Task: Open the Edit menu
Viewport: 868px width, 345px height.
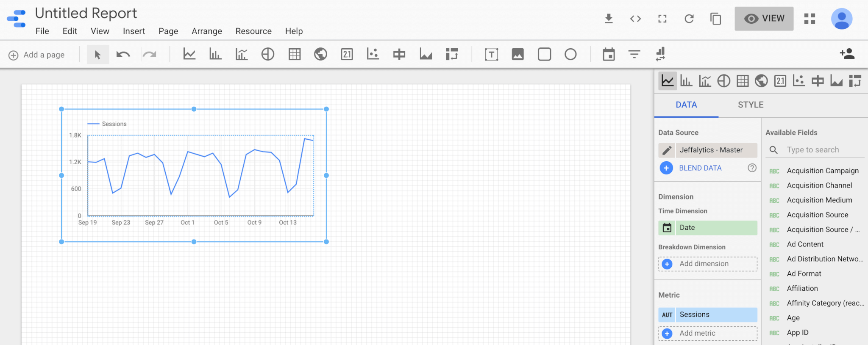Action: pyautogui.click(x=70, y=31)
